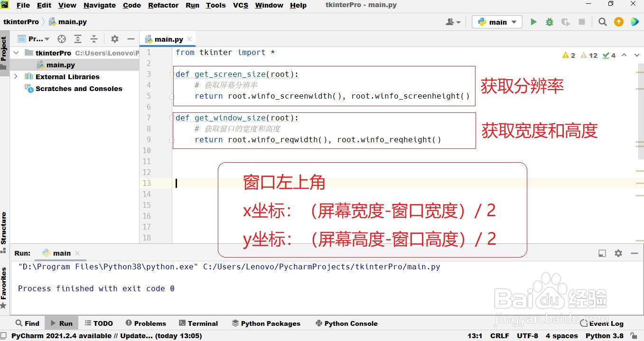
Task: Open the Project view dropdown arrow
Action: click(46, 39)
